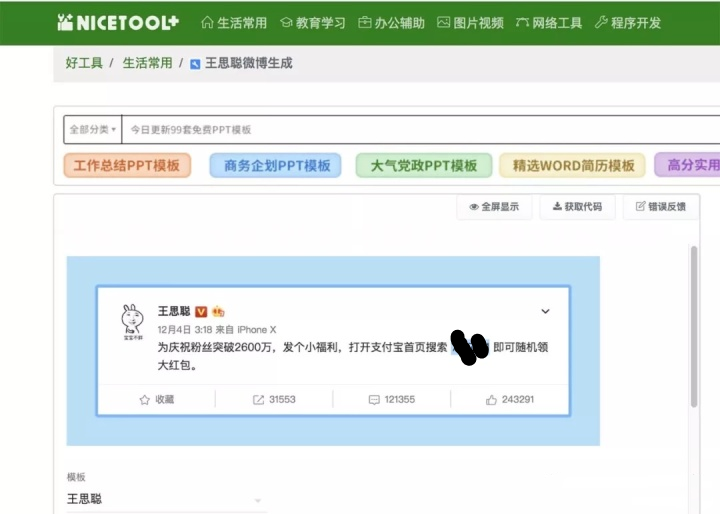Click the post text mentioning 2600万

click(x=353, y=356)
